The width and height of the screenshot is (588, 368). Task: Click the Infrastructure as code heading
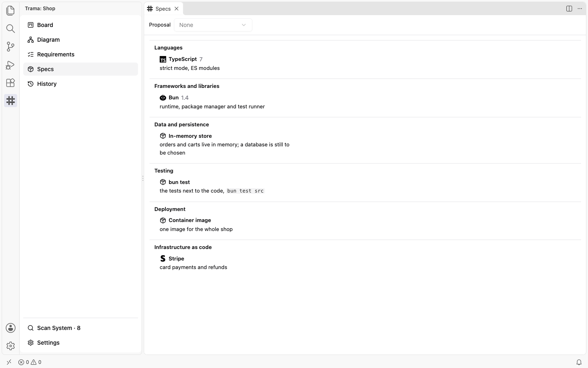tap(183, 247)
